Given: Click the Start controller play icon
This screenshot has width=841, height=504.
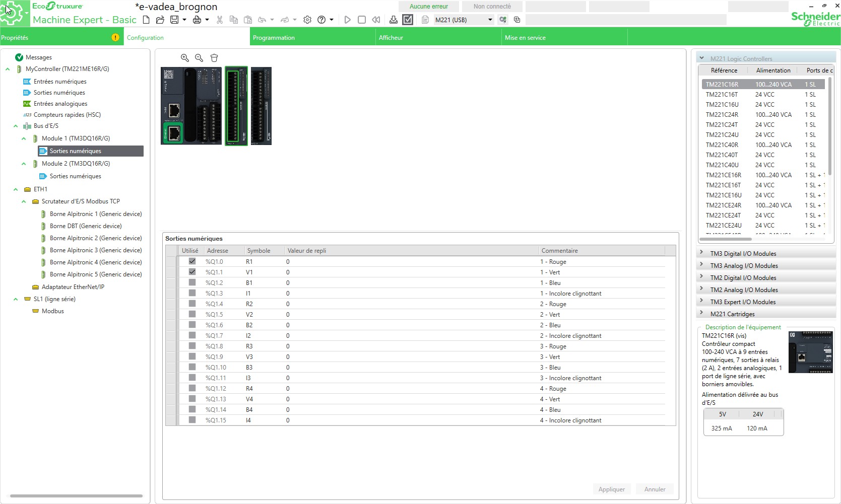Looking at the screenshot, I should [347, 20].
